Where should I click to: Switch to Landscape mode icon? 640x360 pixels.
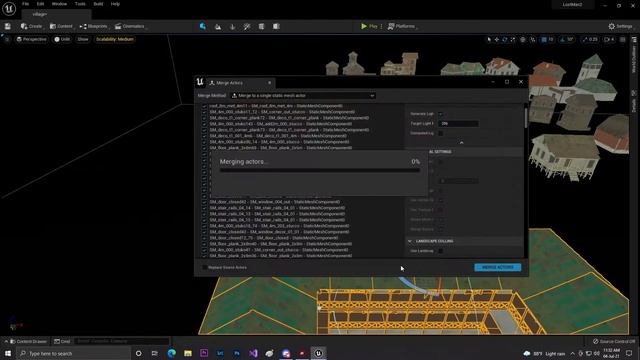(218, 27)
